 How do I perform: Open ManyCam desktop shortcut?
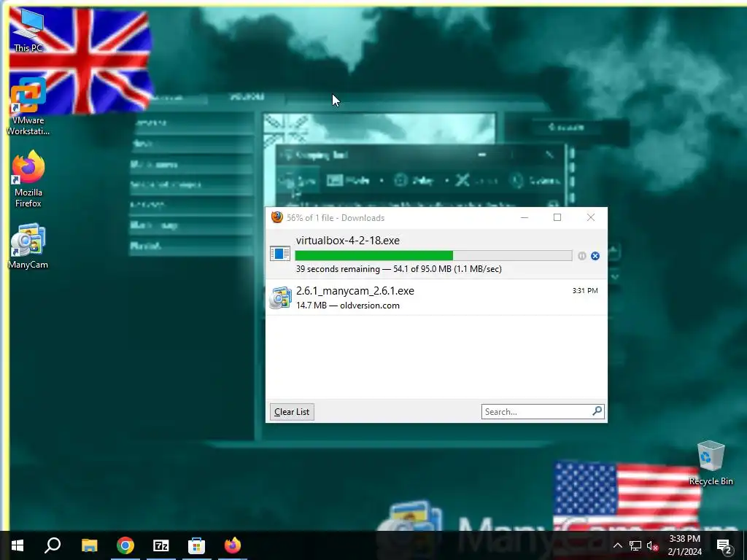point(28,246)
